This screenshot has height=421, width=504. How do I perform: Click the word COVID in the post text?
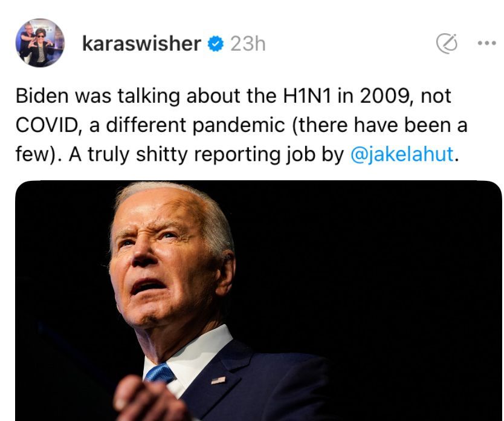pos(46,125)
